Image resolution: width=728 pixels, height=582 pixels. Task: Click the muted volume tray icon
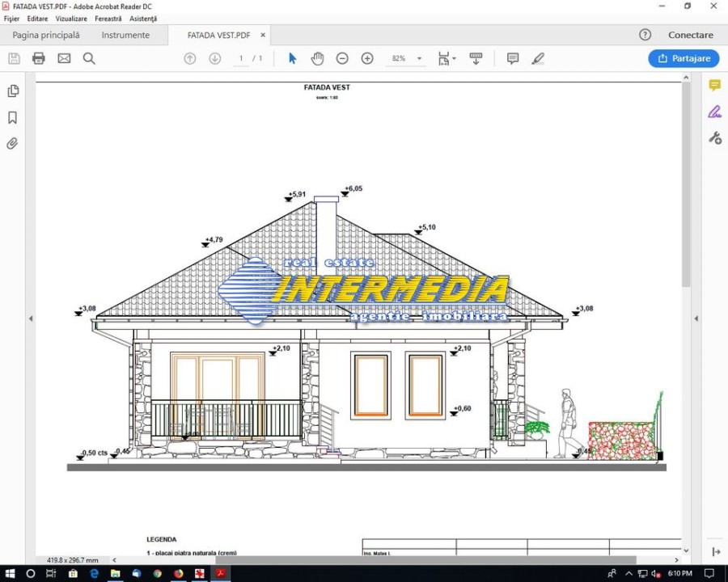[657, 574]
